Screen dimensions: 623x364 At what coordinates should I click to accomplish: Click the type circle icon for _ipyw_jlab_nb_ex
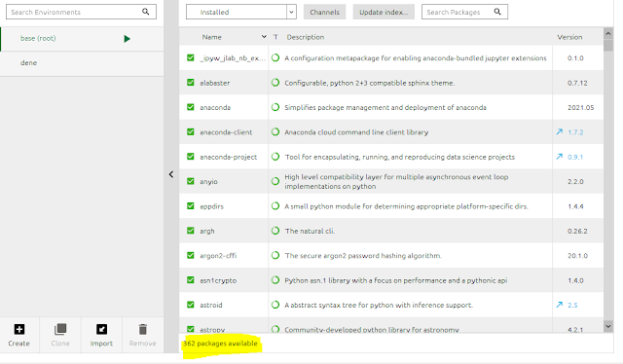(x=275, y=57)
